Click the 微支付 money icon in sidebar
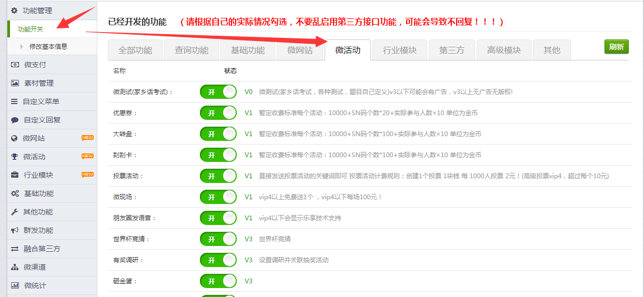The image size is (644, 297). coord(15,65)
